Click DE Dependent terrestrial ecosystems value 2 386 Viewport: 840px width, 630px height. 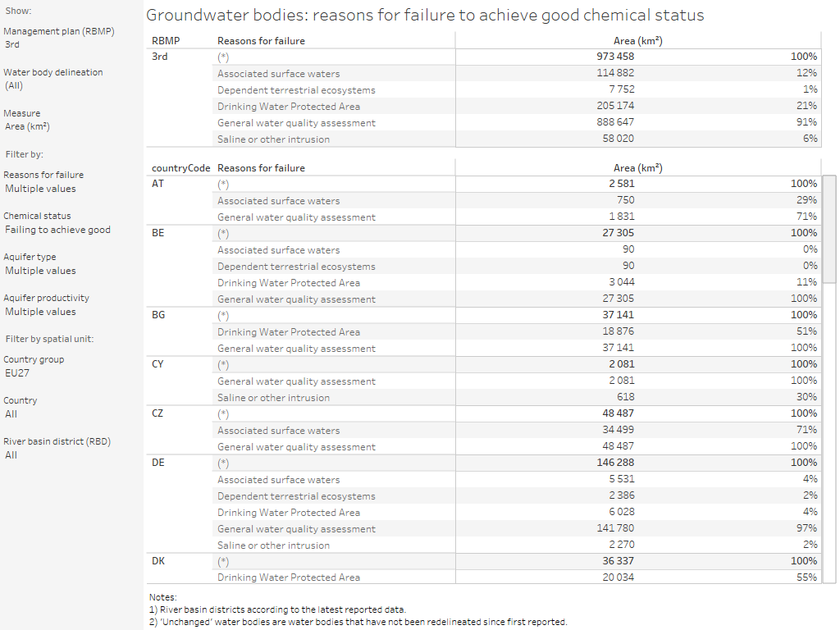(622, 495)
